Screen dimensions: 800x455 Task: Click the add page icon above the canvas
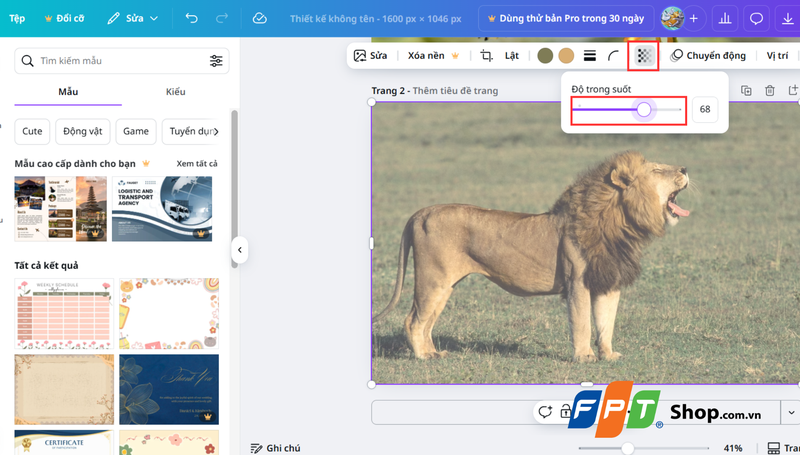pyautogui.click(x=793, y=91)
